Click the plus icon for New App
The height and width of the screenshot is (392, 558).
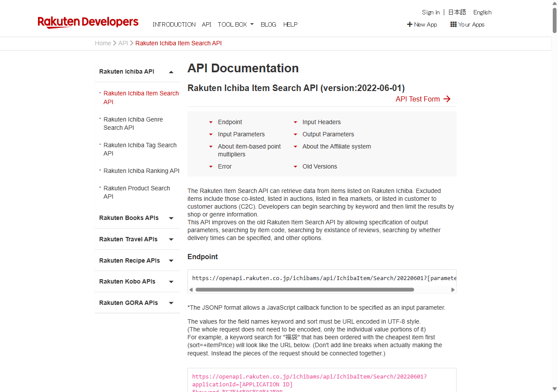tap(409, 24)
